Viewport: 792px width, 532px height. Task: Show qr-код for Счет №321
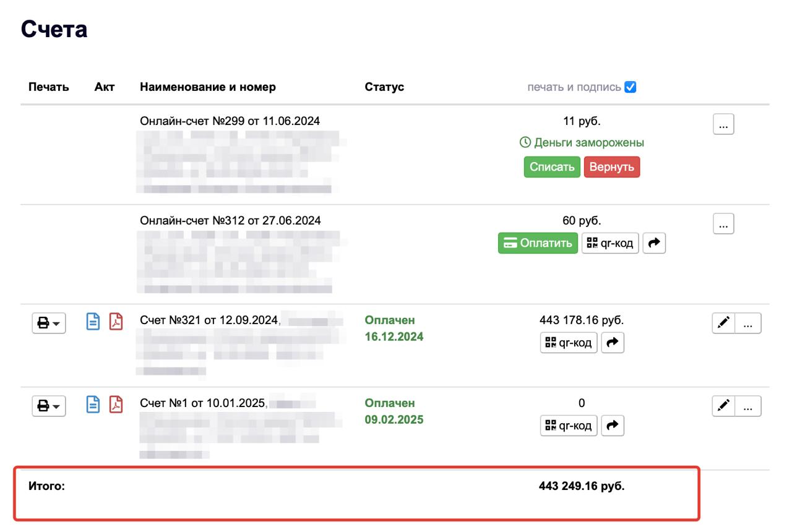569,342
